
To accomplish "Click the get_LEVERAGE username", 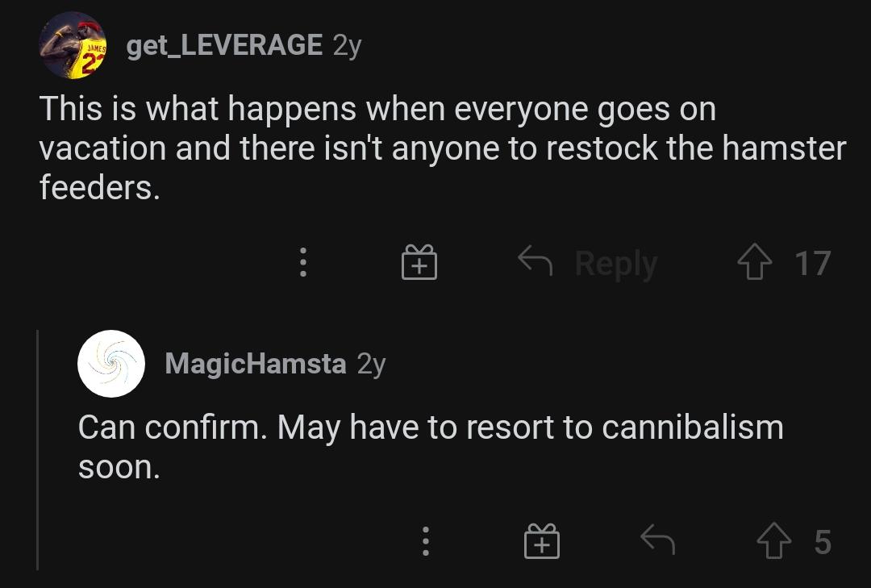I will pos(224,45).
